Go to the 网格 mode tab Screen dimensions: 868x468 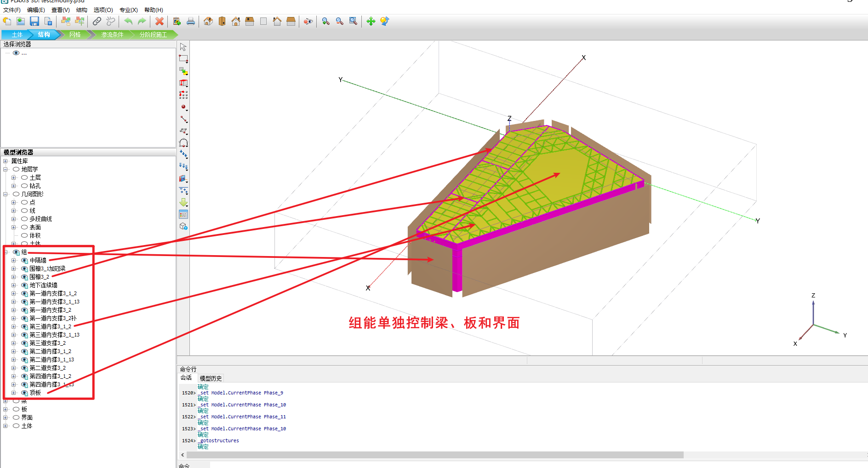click(x=75, y=34)
